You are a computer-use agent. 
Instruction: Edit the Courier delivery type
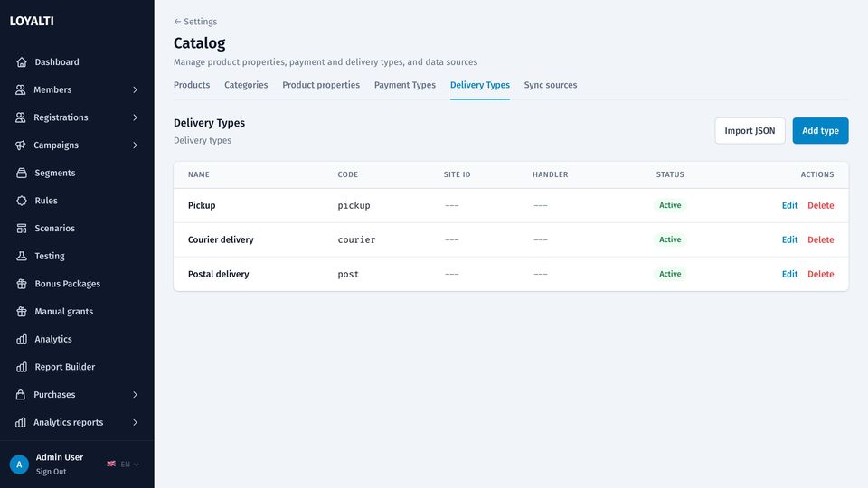(x=789, y=239)
